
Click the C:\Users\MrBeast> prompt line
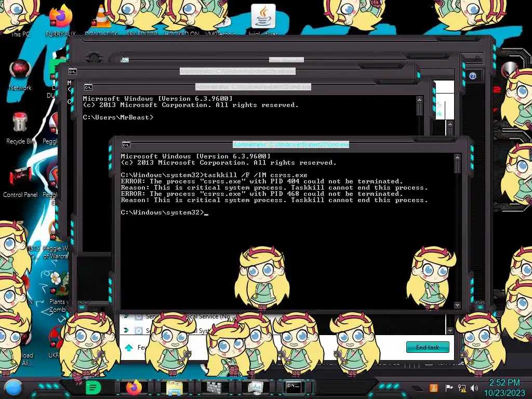tap(118, 117)
